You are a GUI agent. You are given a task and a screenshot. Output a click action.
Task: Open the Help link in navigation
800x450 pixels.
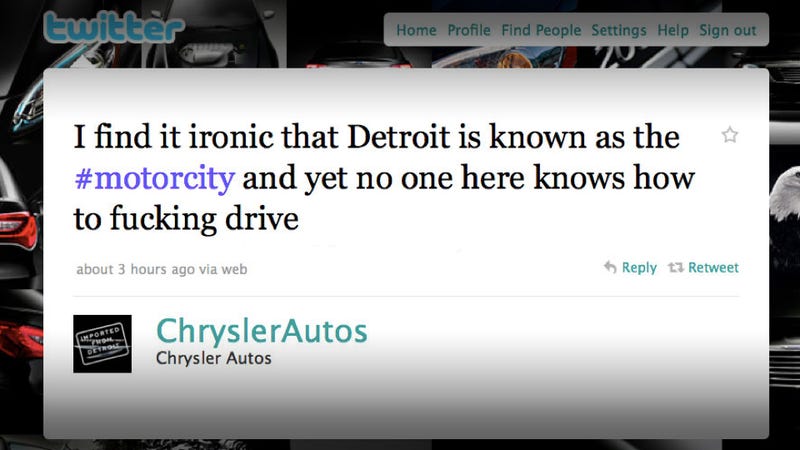tap(673, 31)
